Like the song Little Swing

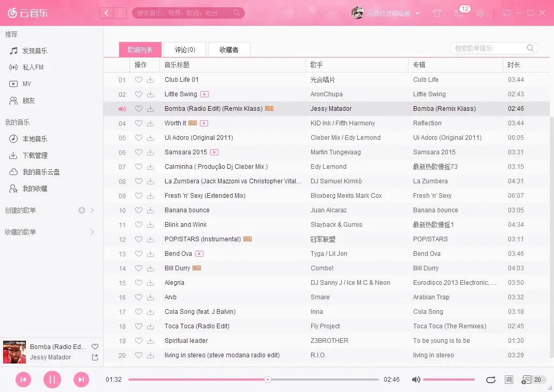coord(139,94)
